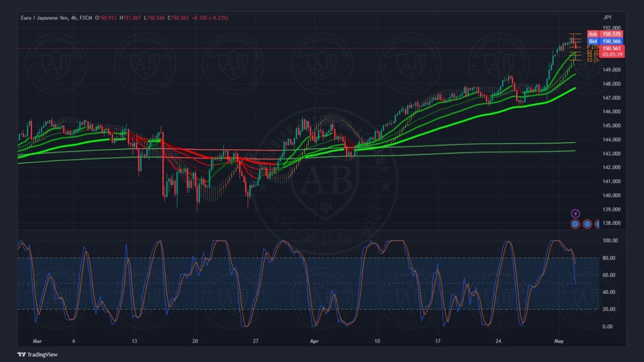The height and width of the screenshot is (362, 644).
Task: Click the 138.000 price axis label
Action: click(x=611, y=223)
